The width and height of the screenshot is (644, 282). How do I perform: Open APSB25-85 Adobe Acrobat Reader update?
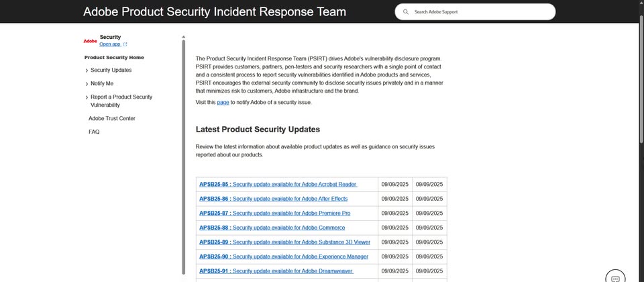[x=278, y=184]
